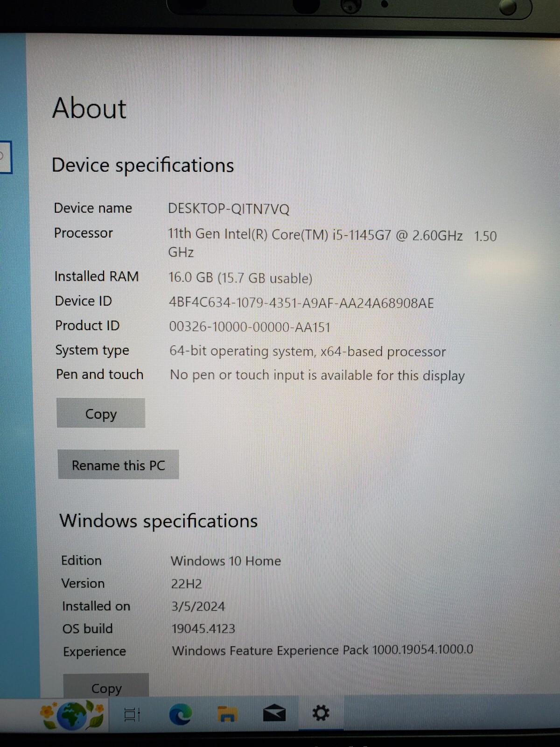The image size is (560, 747).
Task: Click the Experience label
Action: pyautogui.click(x=95, y=651)
